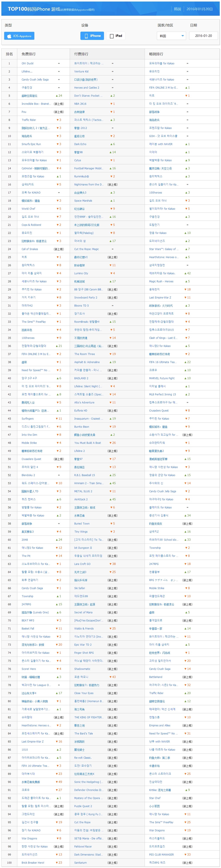This screenshot has width=221, height=868.
Task: Open the Call of Snakes link
Action: [x=30, y=249]
